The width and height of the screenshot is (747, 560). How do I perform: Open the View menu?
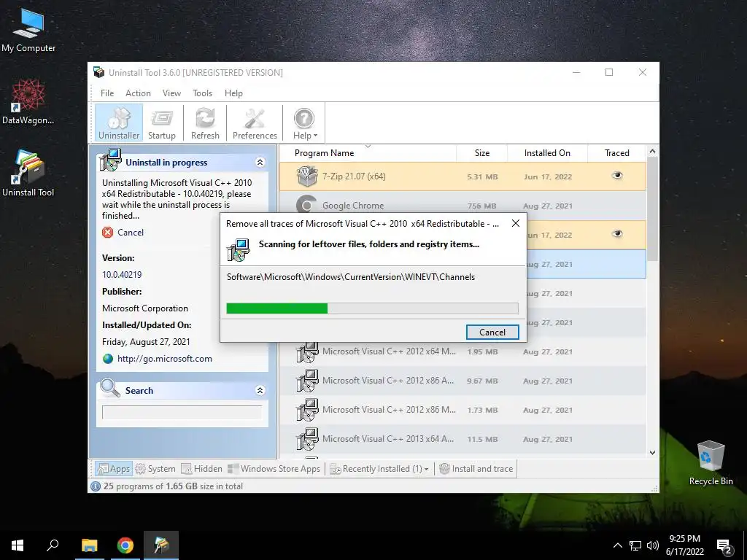[x=171, y=93]
